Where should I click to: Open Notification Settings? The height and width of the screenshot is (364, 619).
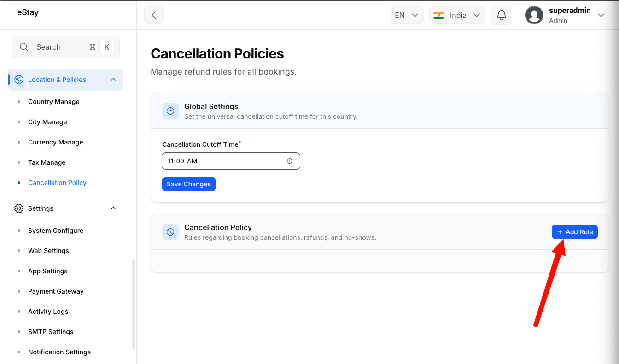(x=59, y=352)
